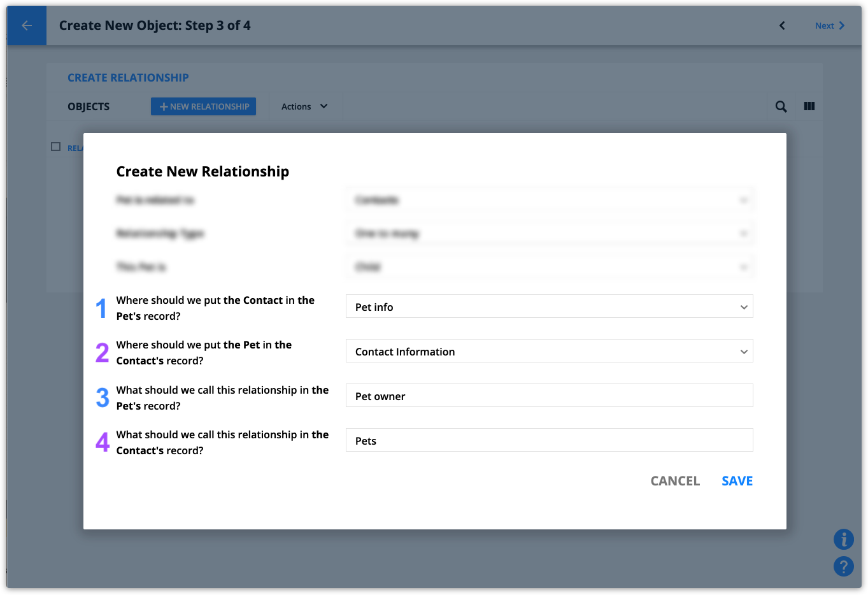Open the help question mark icon

pos(844,566)
